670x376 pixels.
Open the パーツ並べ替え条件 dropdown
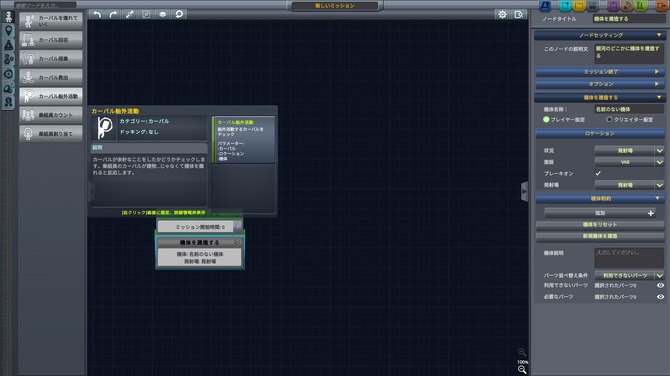[629, 276]
